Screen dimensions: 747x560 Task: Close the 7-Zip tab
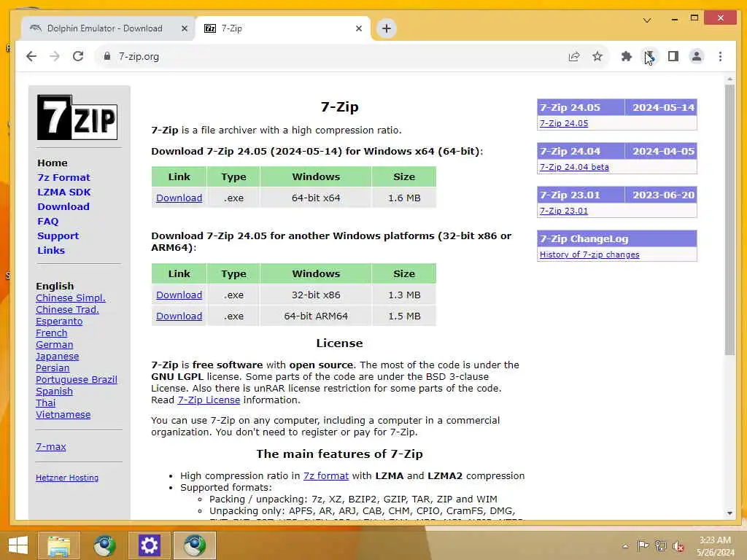tap(359, 28)
